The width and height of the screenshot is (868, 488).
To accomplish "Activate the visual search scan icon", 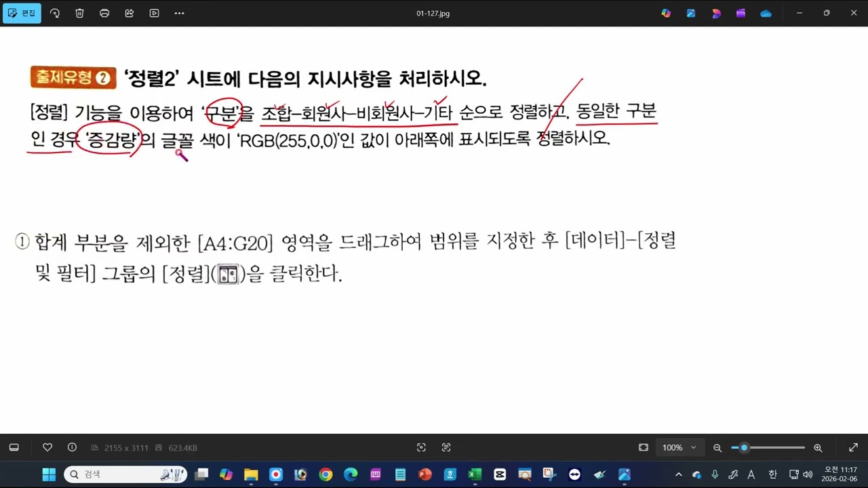I will tap(421, 447).
